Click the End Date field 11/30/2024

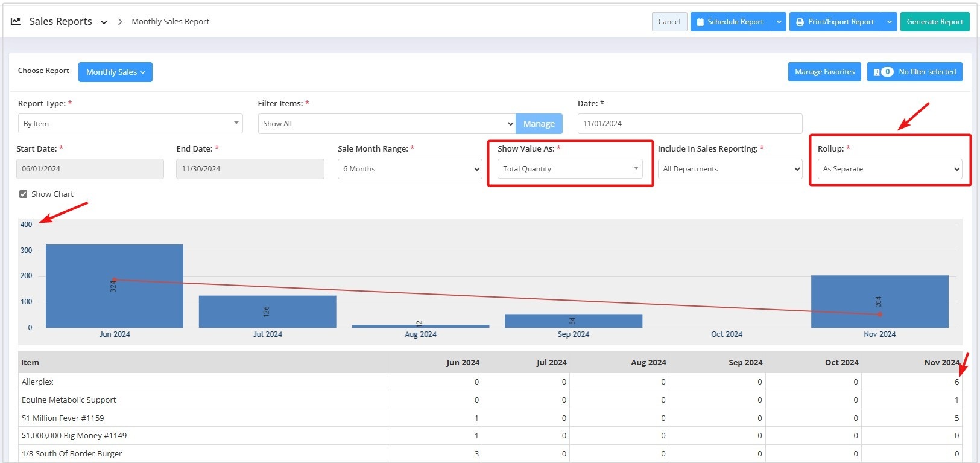[250, 169]
